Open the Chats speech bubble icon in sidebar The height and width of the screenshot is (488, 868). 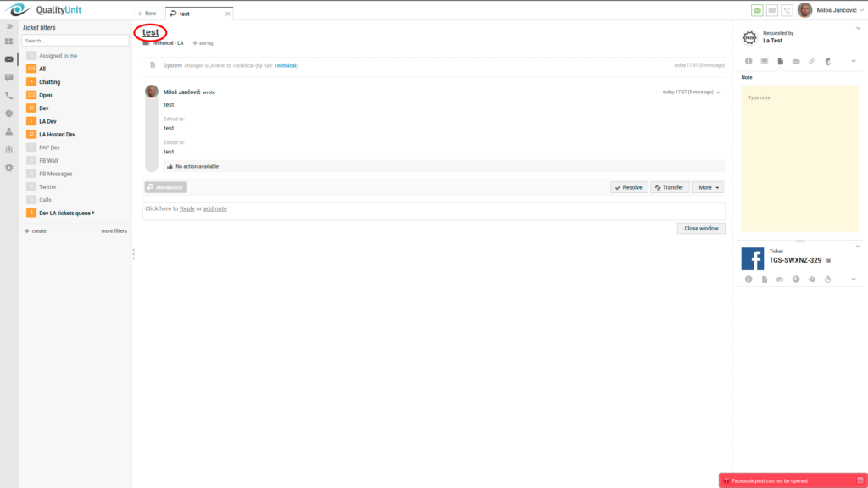[8, 77]
